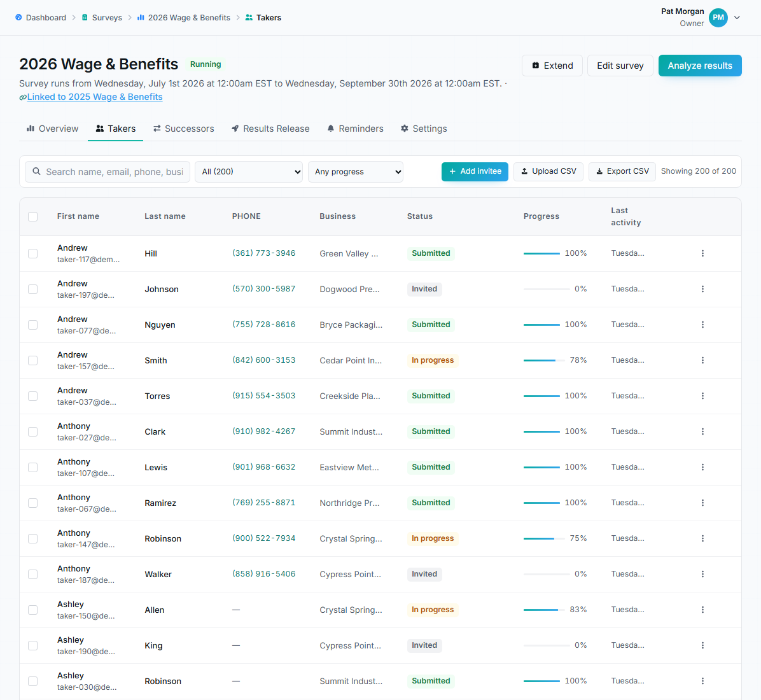Click Andrew Smith's 78% progress bar
Viewport: 761px width, 700px height.
544,360
